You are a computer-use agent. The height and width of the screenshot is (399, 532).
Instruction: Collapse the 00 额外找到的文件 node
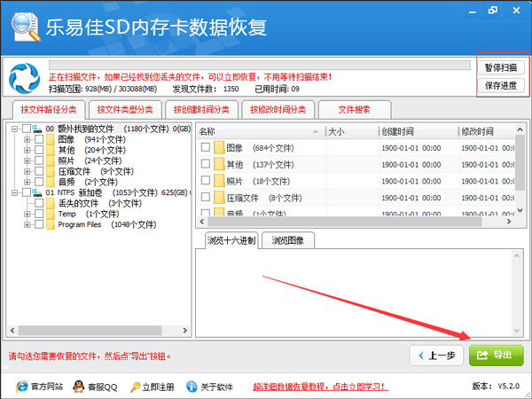click(x=14, y=129)
